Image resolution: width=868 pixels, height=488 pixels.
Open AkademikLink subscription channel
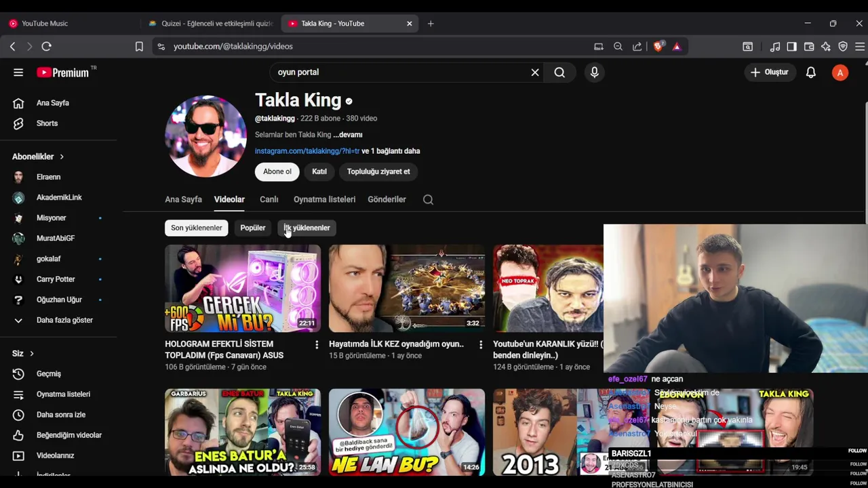pos(58,197)
